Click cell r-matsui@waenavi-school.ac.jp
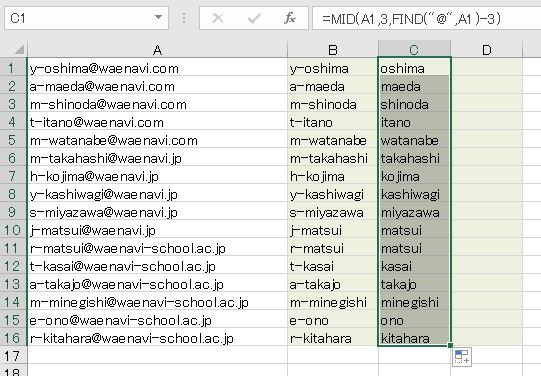Image resolution: width=541 pixels, height=376 pixels. [157, 248]
